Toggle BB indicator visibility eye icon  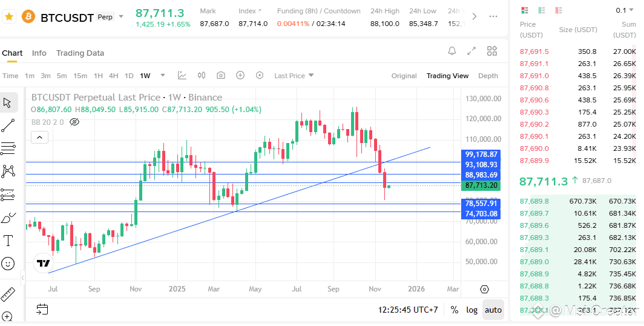coord(74,122)
